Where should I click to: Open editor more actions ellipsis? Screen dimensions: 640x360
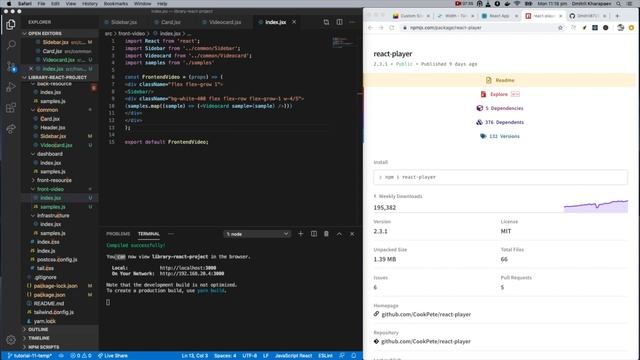352,22
